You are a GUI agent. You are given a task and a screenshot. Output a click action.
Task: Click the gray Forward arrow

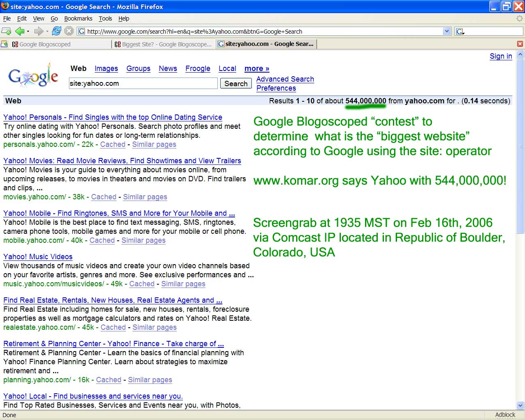click(39, 31)
